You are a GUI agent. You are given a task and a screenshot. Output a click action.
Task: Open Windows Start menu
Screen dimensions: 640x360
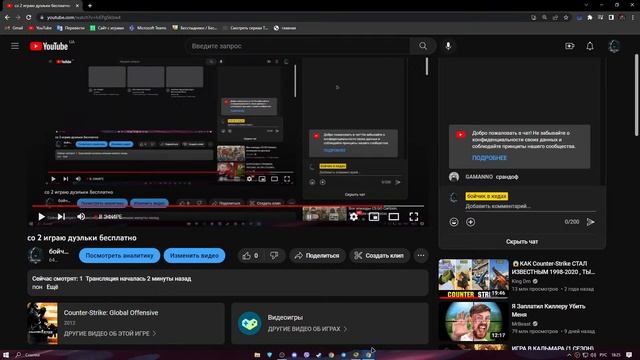(6, 355)
